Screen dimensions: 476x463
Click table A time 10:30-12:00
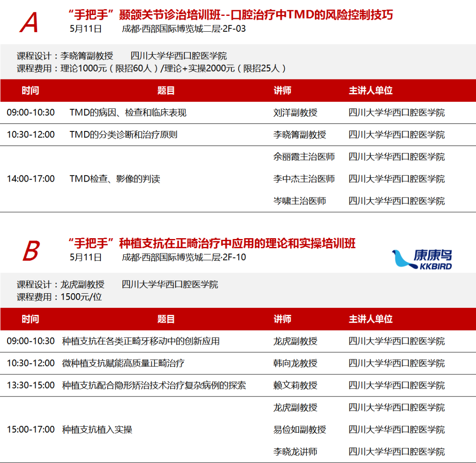tap(31, 134)
